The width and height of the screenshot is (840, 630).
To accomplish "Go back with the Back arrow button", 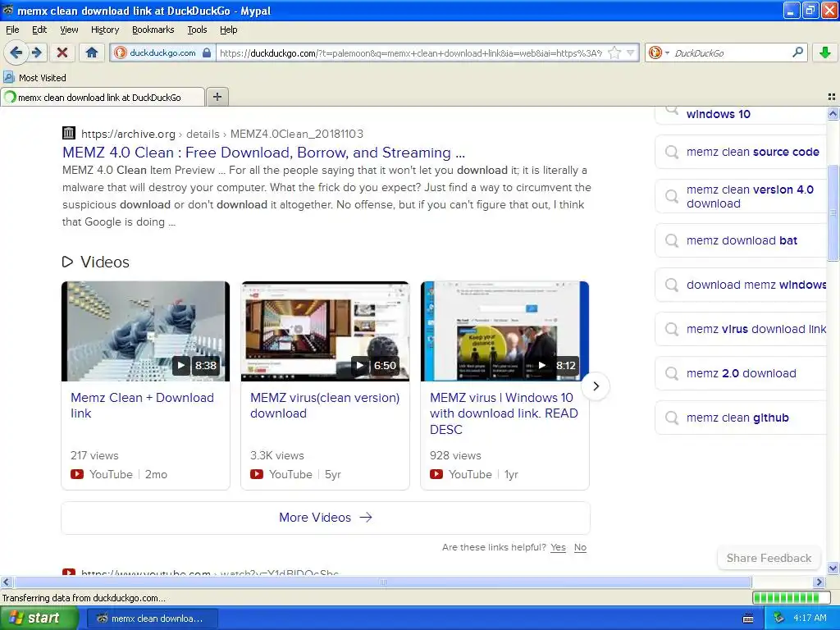I will click(16, 52).
